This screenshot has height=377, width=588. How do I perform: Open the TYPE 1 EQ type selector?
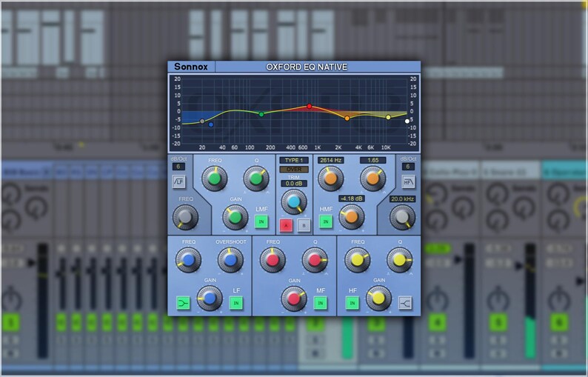(x=294, y=160)
